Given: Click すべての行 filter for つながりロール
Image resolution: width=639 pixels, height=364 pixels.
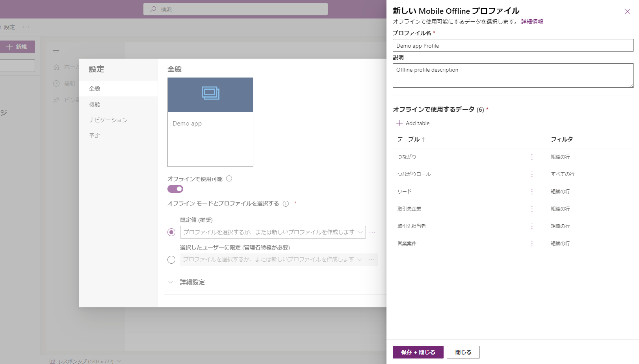Looking at the screenshot, I should tap(563, 174).
